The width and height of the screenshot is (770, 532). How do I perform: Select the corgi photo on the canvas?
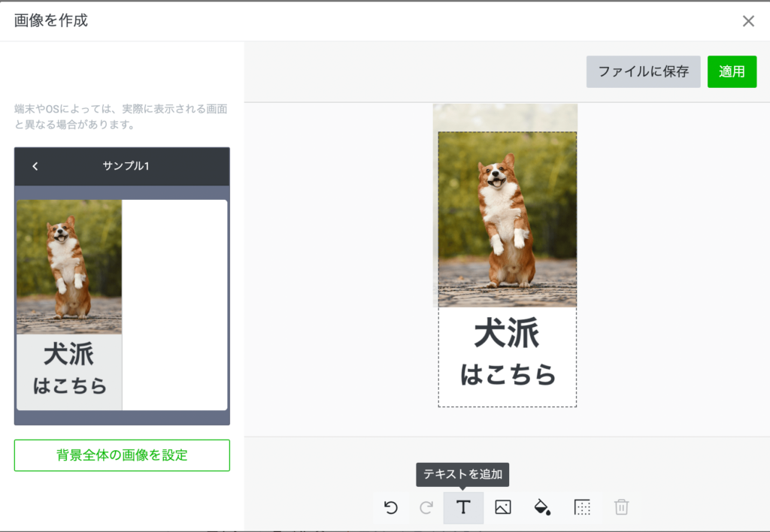pyautogui.click(x=507, y=219)
